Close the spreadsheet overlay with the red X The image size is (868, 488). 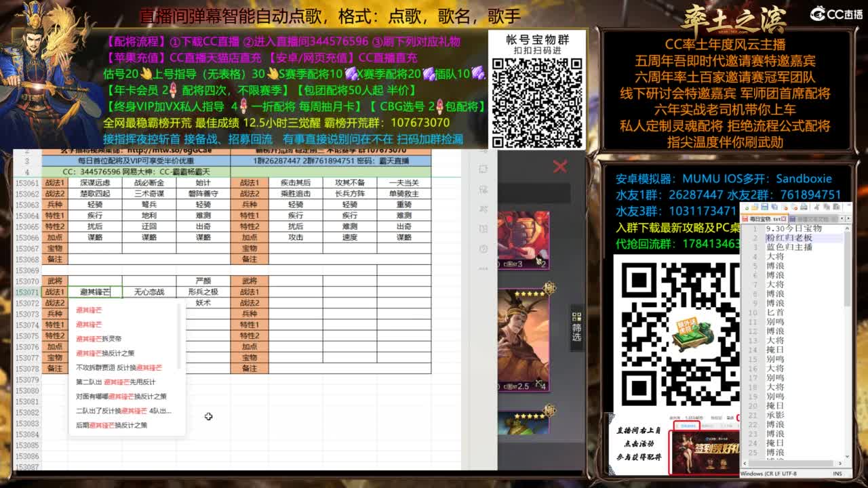coord(558,166)
